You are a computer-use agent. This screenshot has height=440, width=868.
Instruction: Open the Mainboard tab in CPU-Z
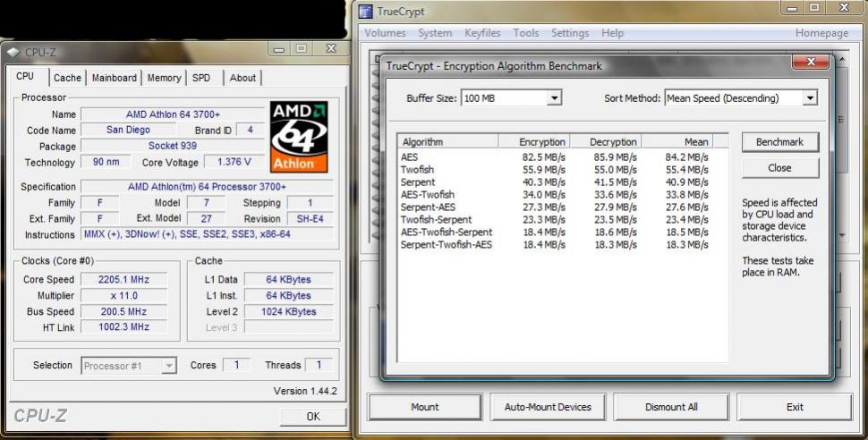click(114, 78)
